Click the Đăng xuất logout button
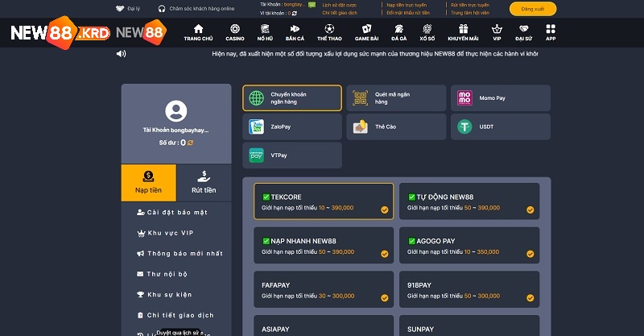Screen dimensions: 644x336 (x=533, y=9)
